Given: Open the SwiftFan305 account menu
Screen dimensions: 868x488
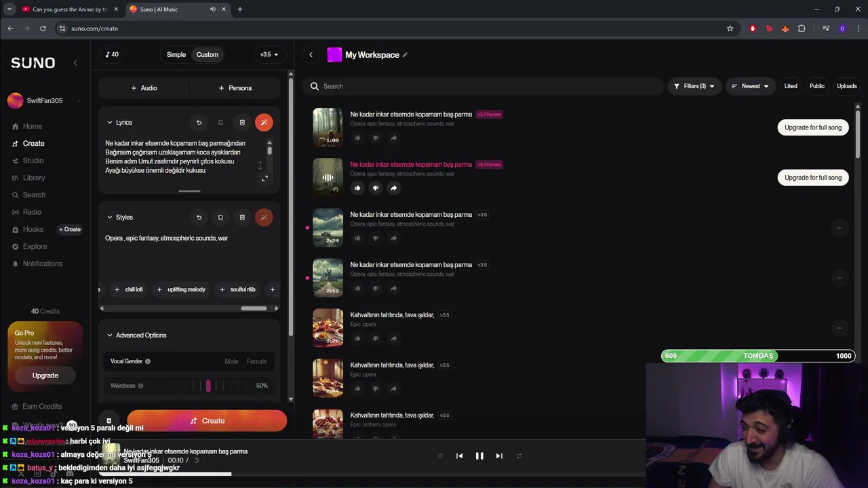Looking at the screenshot, I should point(45,101).
